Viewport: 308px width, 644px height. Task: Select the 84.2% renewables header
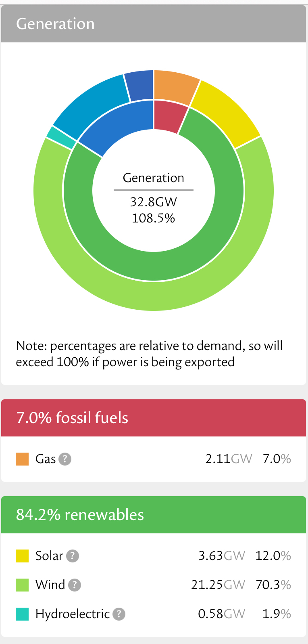pos(154,515)
